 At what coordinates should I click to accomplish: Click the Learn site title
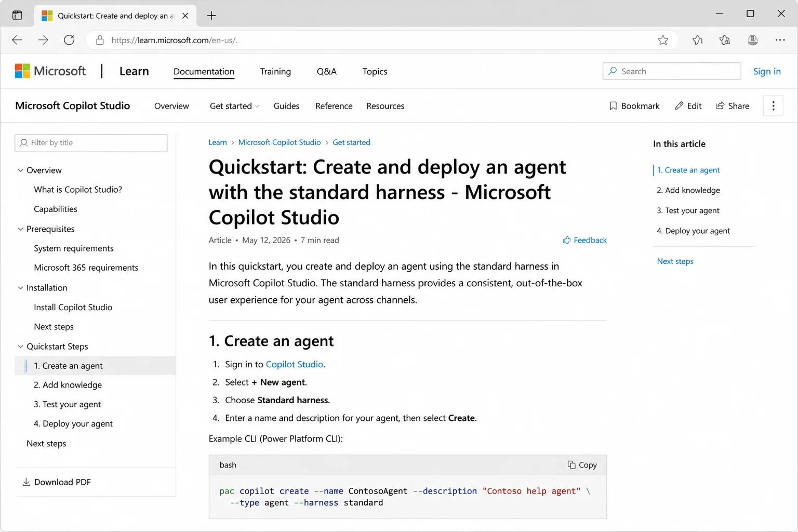134,71
